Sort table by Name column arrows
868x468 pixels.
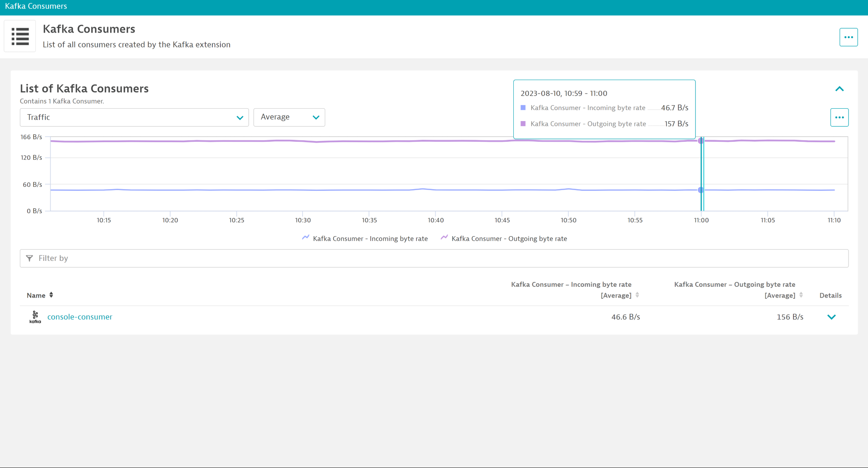click(51, 295)
